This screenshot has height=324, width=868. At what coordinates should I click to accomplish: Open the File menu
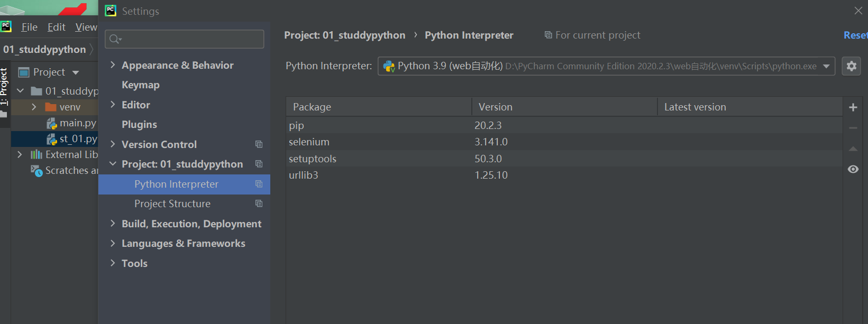point(29,27)
